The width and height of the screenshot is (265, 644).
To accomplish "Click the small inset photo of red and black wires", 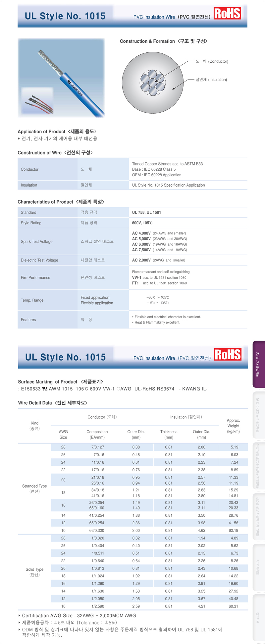I will click(x=37, y=100).
